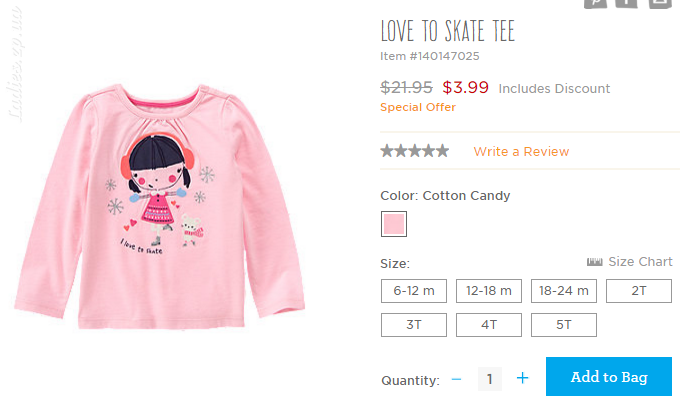Viewport: 680px width, 396px height.
Task: Select size 4T
Action: tap(489, 325)
